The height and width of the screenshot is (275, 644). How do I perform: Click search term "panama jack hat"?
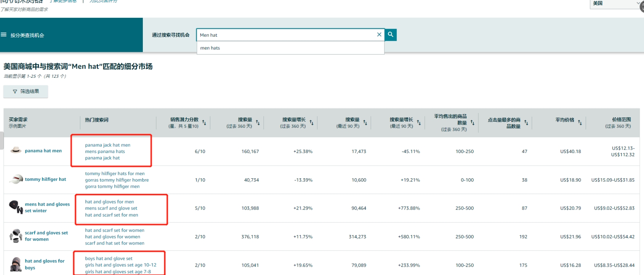coord(102,158)
